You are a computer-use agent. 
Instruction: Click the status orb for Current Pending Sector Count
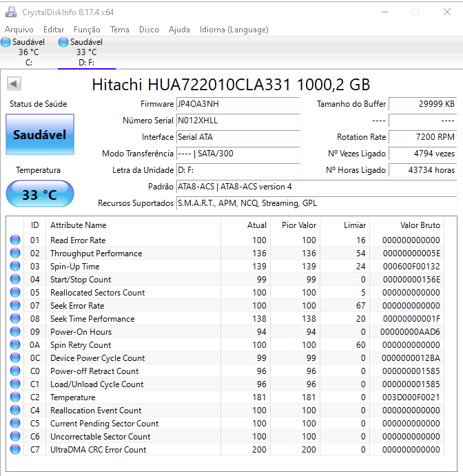click(15, 423)
